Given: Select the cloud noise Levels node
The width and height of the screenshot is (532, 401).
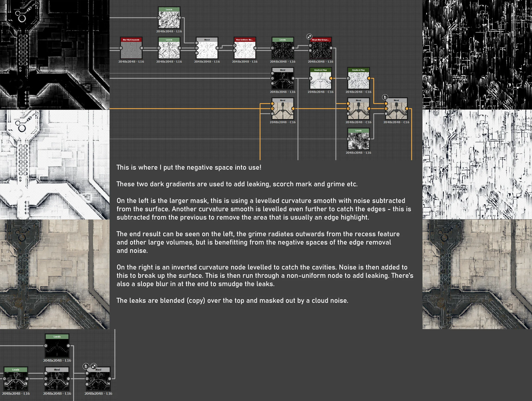Looking at the screenshot, I should pyautogui.click(x=358, y=139).
